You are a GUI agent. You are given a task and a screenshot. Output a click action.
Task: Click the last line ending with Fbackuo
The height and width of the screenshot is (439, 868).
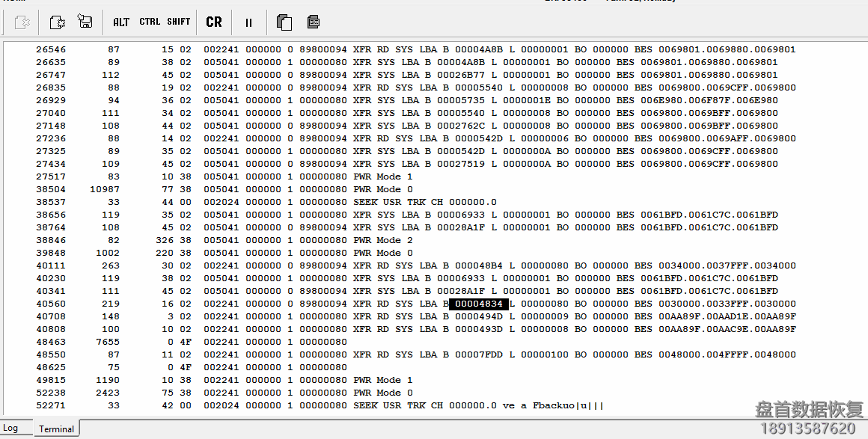click(x=477, y=405)
